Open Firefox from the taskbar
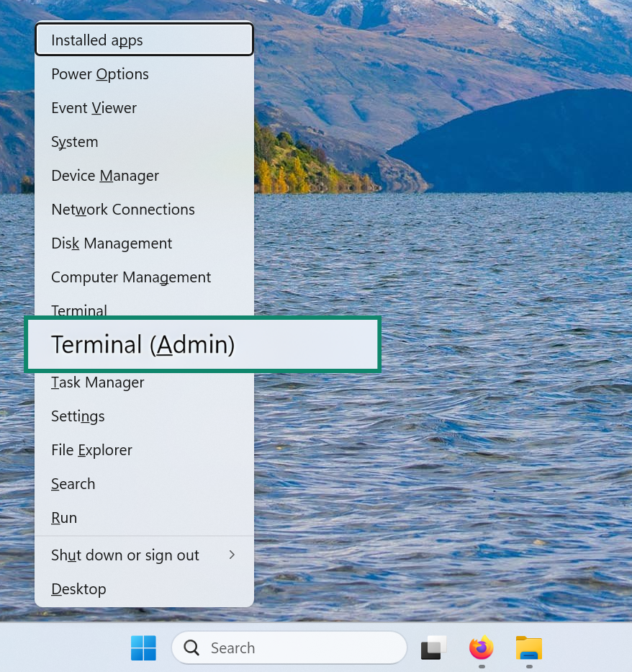Screen dimensions: 632x672 [482, 648]
